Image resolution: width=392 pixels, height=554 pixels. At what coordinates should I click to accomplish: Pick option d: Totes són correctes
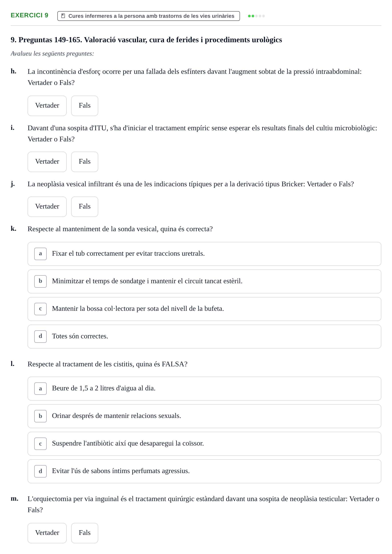tap(204, 336)
